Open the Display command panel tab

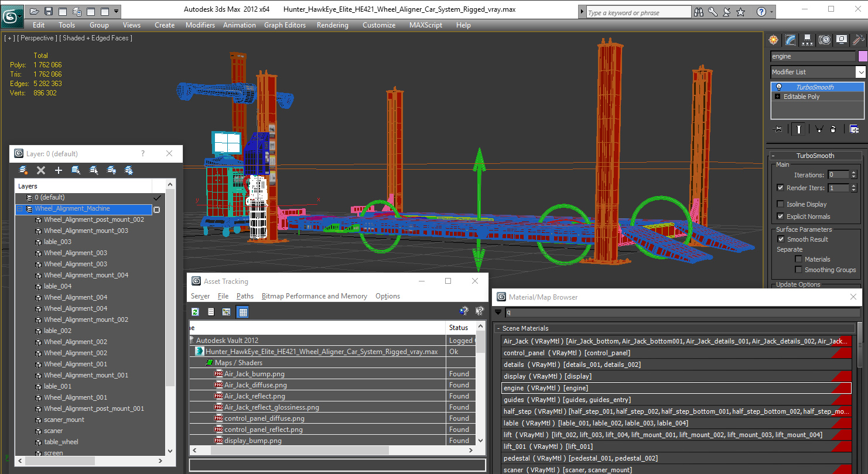tap(842, 40)
